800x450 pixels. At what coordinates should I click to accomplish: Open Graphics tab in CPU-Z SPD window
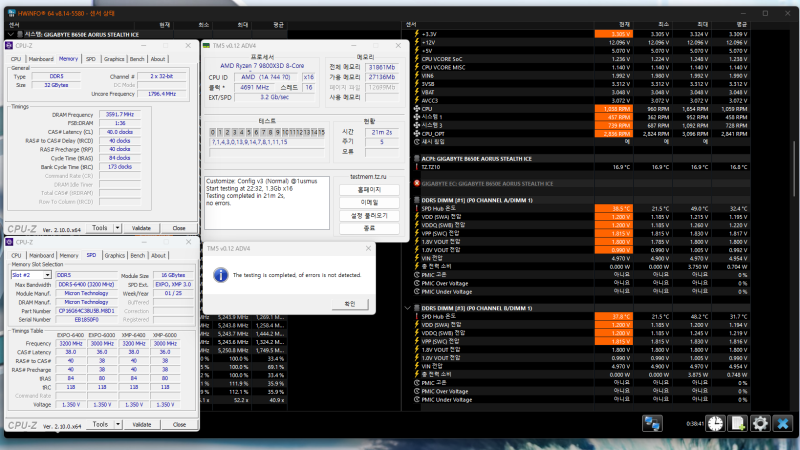[x=114, y=256]
